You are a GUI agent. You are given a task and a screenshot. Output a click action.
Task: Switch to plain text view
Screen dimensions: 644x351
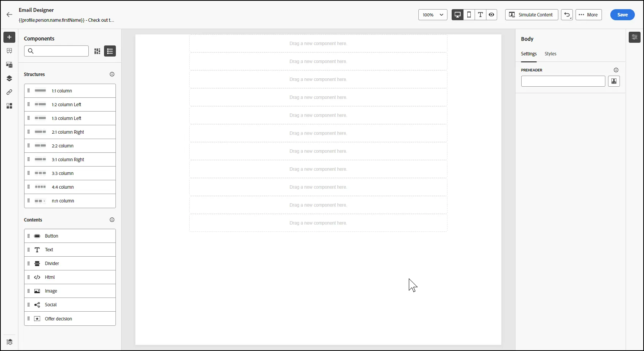click(480, 15)
